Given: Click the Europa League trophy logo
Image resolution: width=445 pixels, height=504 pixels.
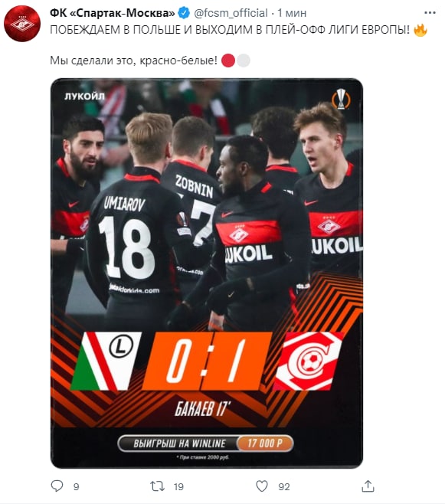Looking at the screenshot, I should click(342, 99).
